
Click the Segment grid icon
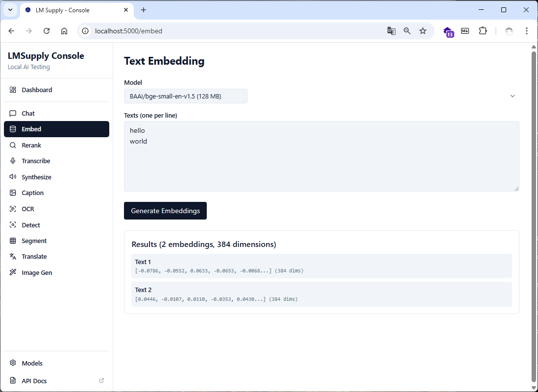(x=13, y=241)
